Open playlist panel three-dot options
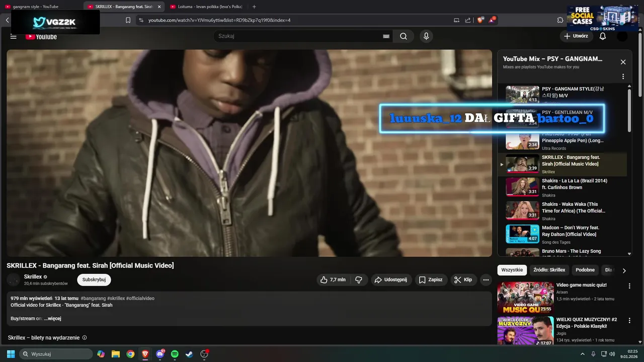Image resolution: width=644 pixels, height=362 pixels. point(623,77)
